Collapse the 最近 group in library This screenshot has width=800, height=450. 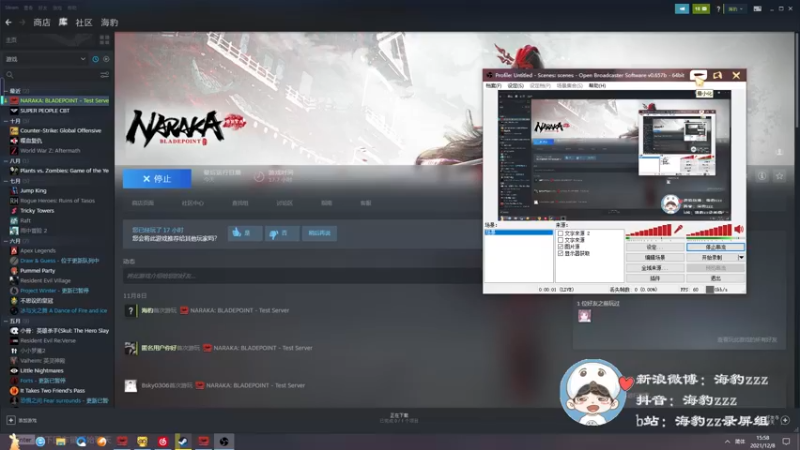click(x=6, y=91)
